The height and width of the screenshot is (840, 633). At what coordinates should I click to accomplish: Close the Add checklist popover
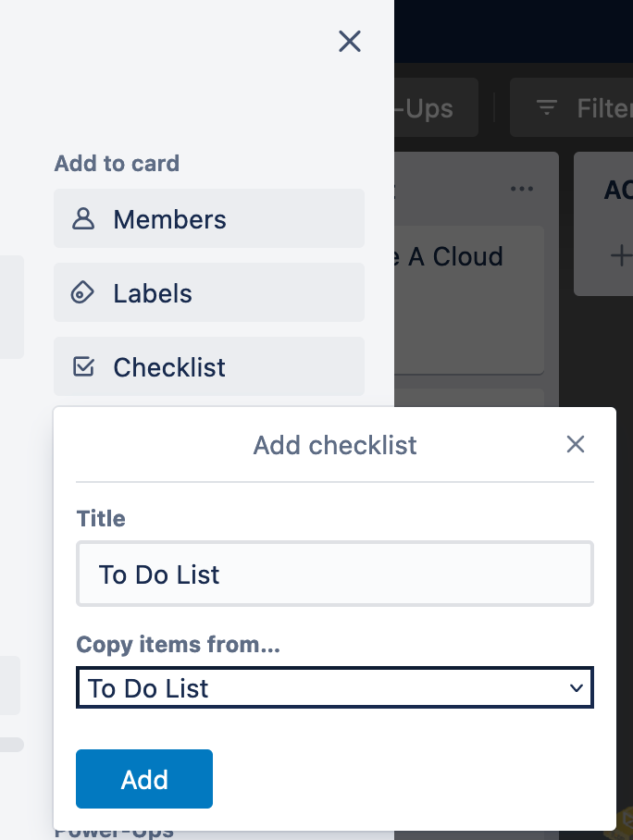(576, 445)
